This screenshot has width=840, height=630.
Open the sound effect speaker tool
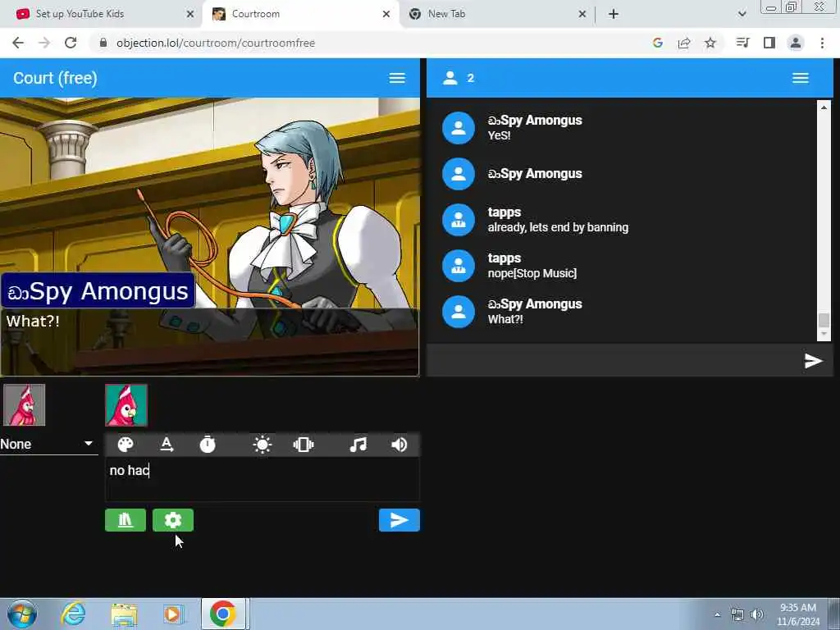(x=399, y=445)
